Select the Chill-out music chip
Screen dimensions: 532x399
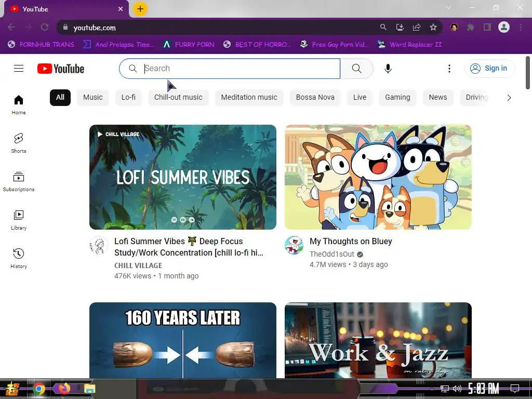178,97
